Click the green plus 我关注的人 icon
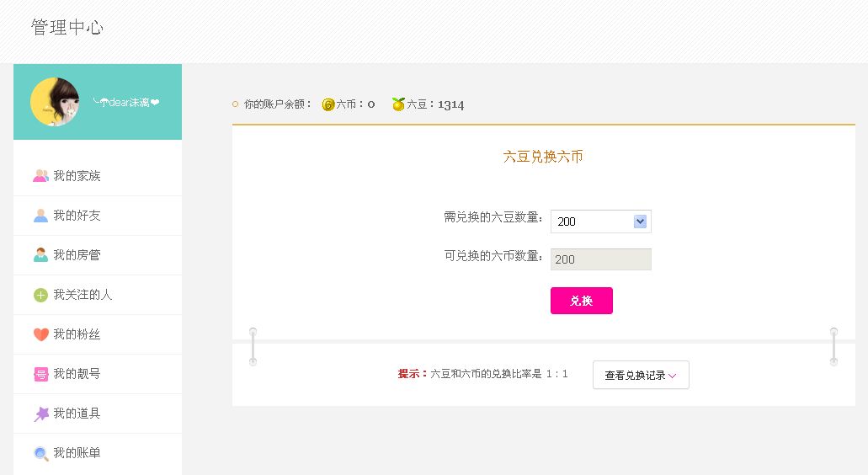The height and width of the screenshot is (475, 868). (40, 295)
